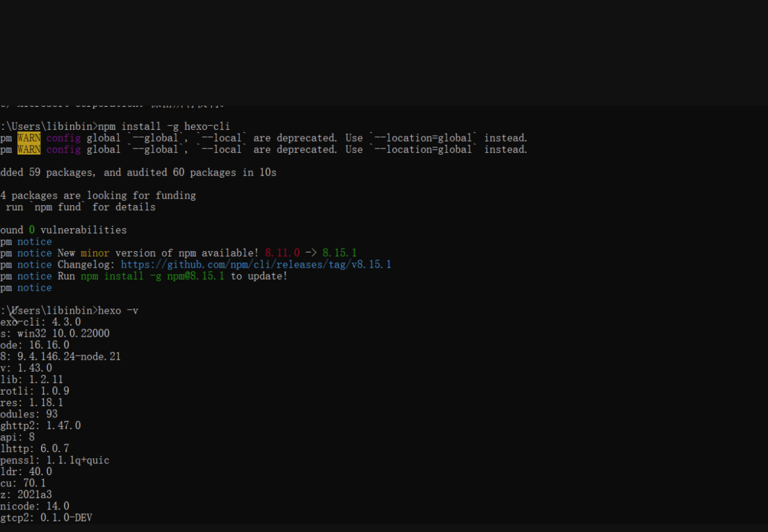
Task: Click the 'cu: 70.1' line
Action: pos(23,483)
